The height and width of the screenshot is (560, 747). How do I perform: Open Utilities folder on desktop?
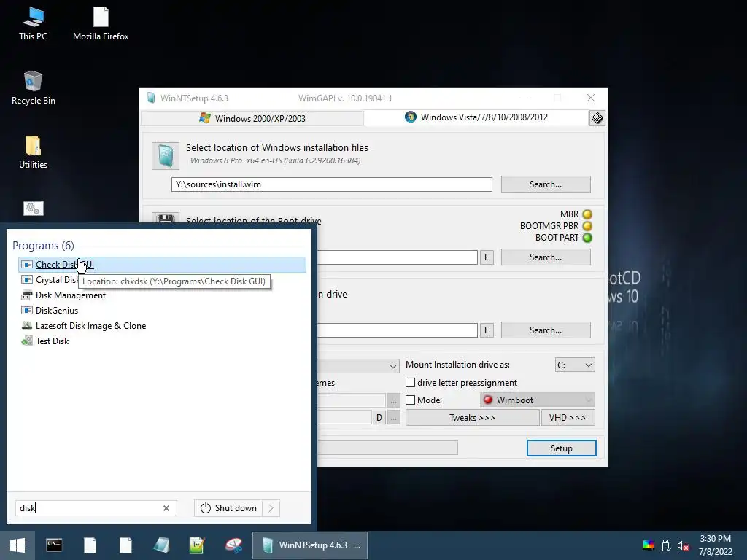(33, 152)
